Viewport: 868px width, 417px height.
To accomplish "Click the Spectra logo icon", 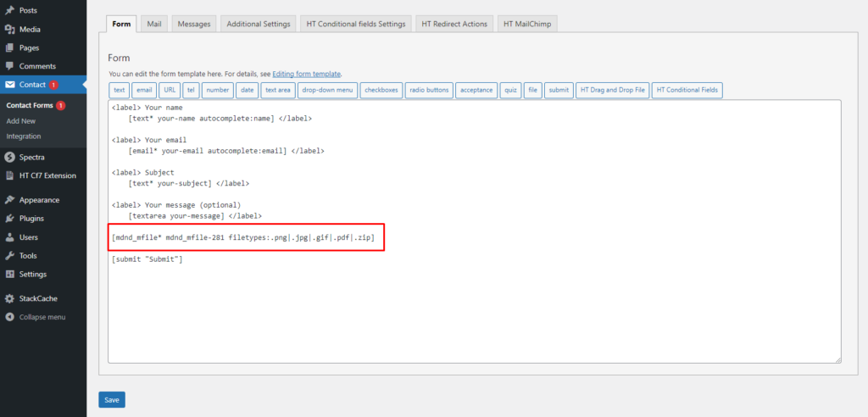I will pyautogui.click(x=9, y=157).
